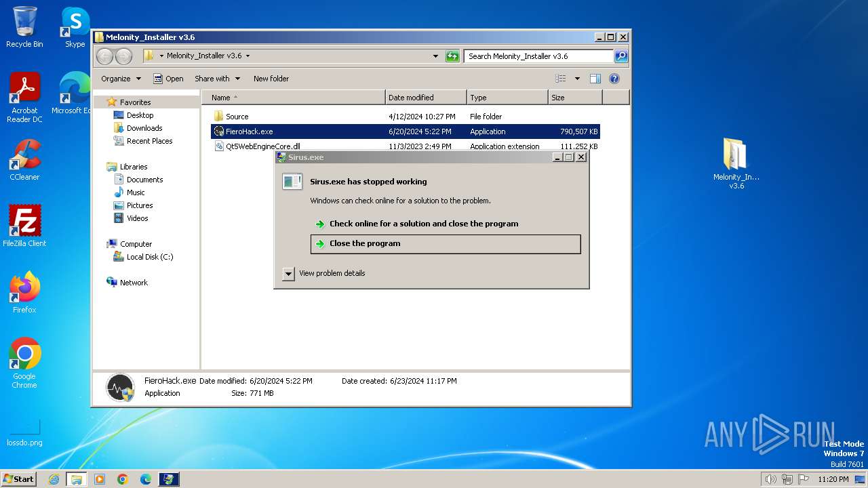This screenshot has height=488, width=868.
Task: Open Acrobat Reader DC shortcut
Action: point(24,98)
